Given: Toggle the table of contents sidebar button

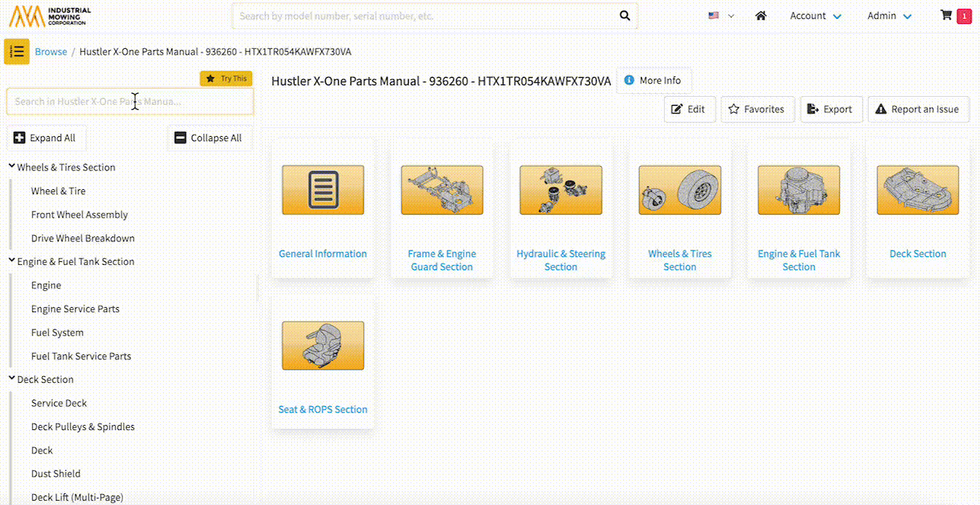Looking at the screenshot, I should pos(17,52).
